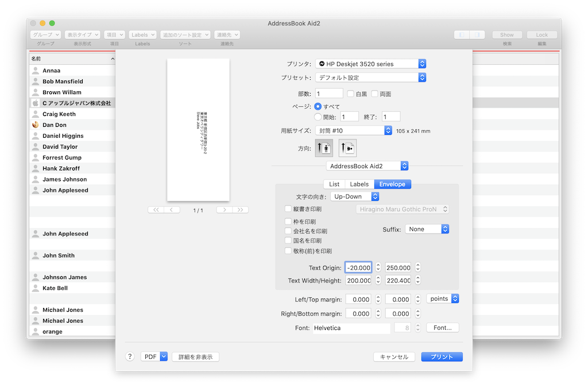588x384 pixels.
Task: Open the points units dropdown
Action: coord(443,299)
